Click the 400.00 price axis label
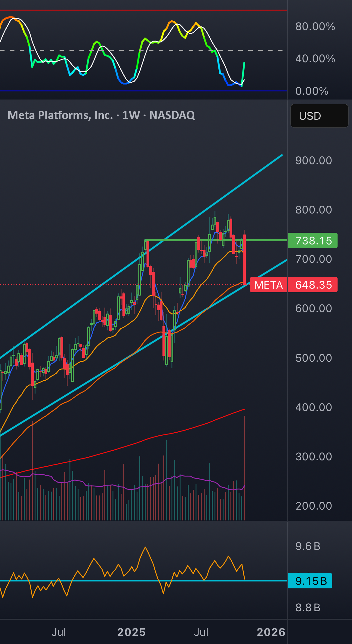352x644 pixels. coord(313,407)
